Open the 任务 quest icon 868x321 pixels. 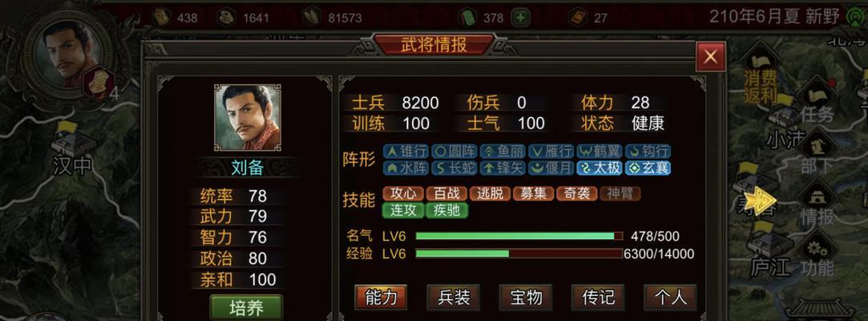(817, 104)
